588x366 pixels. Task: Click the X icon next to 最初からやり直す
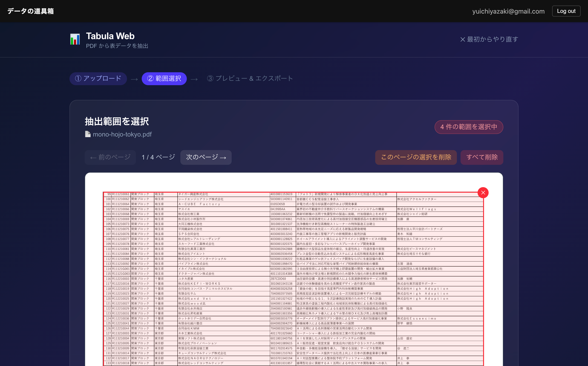pyautogui.click(x=463, y=39)
